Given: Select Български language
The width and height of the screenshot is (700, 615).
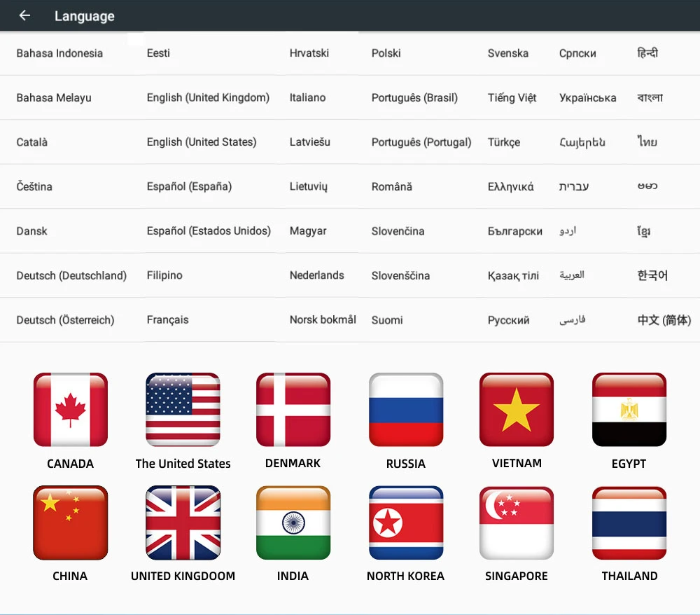Looking at the screenshot, I should (514, 231).
